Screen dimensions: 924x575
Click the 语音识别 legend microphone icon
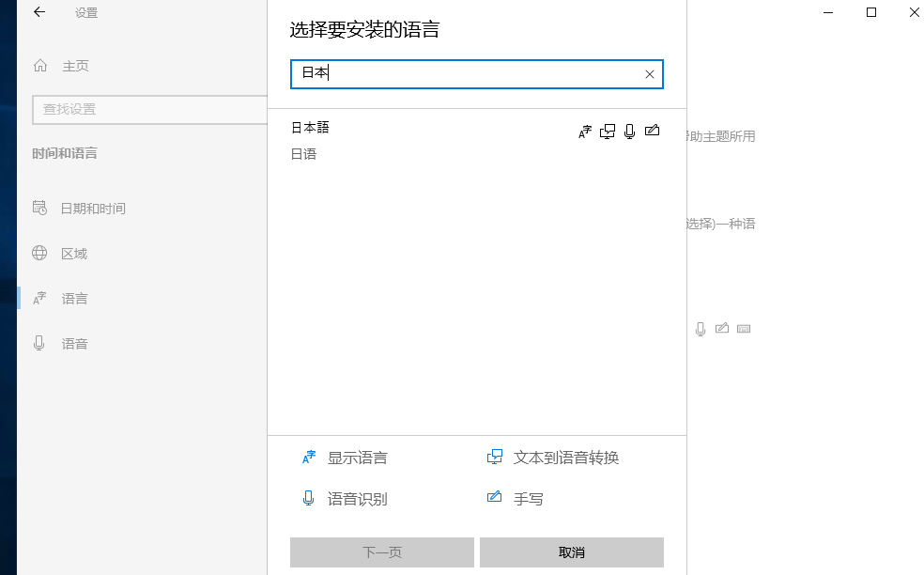pos(309,499)
